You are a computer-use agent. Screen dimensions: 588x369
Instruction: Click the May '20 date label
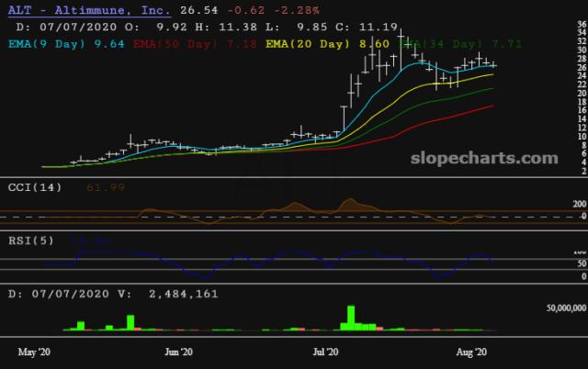click(34, 352)
